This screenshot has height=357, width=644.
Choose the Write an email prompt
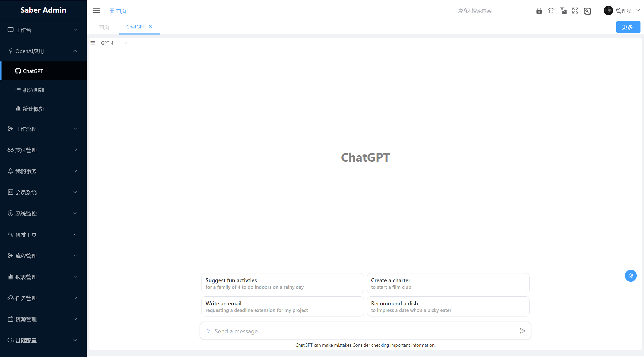point(283,306)
